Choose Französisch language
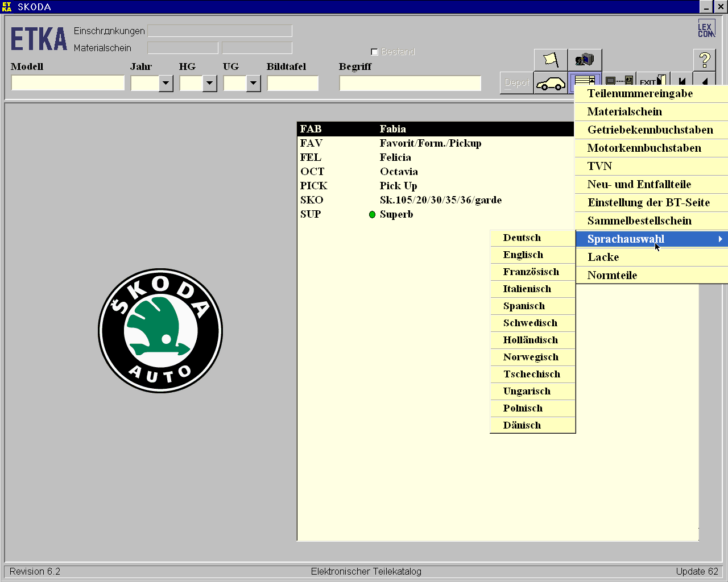This screenshot has width=728, height=582. 533,272
